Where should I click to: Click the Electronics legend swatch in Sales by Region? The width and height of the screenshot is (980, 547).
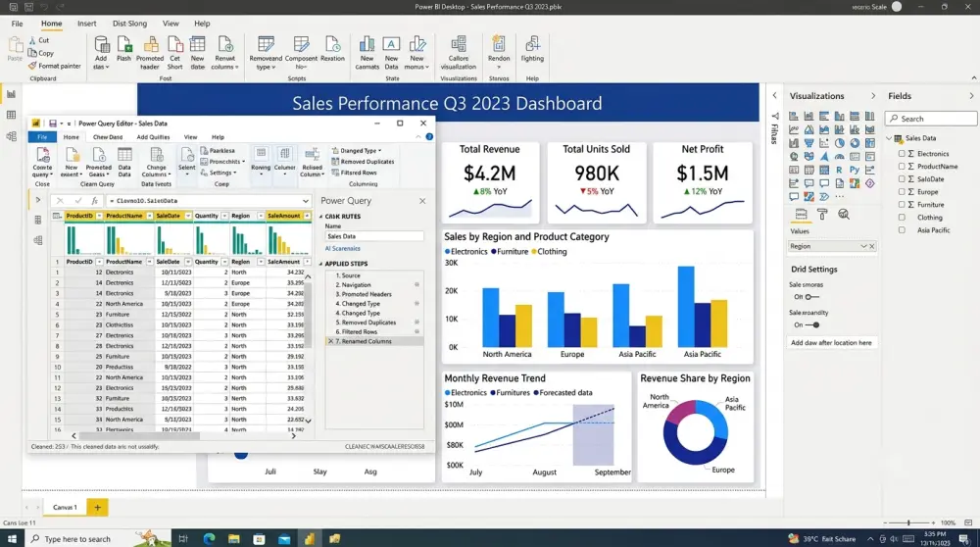coord(447,251)
